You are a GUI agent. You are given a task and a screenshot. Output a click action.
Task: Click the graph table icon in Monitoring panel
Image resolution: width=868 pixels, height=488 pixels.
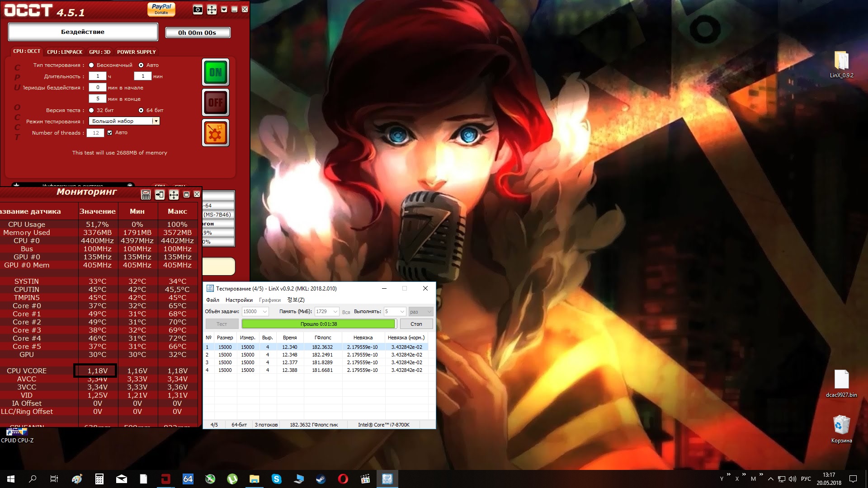tap(146, 195)
